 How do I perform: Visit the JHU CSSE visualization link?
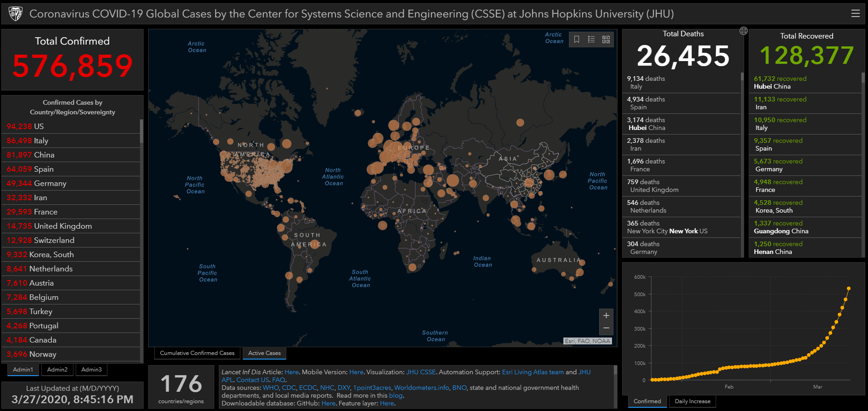point(421,372)
